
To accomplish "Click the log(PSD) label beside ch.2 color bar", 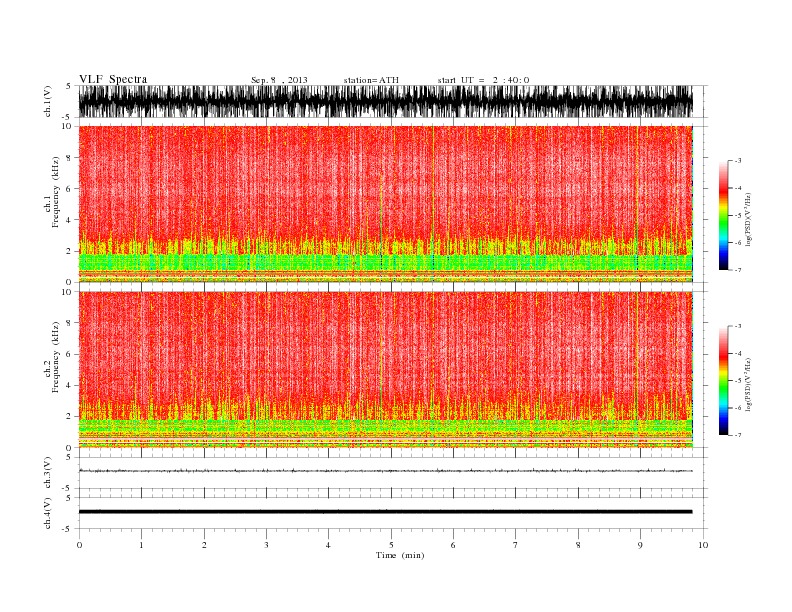I will [x=749, y=385].
